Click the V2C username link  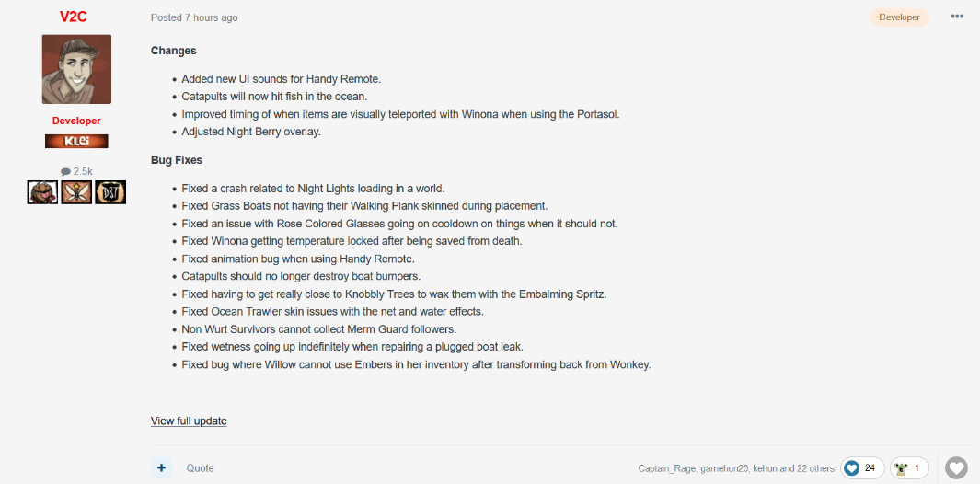pos(76,17)
